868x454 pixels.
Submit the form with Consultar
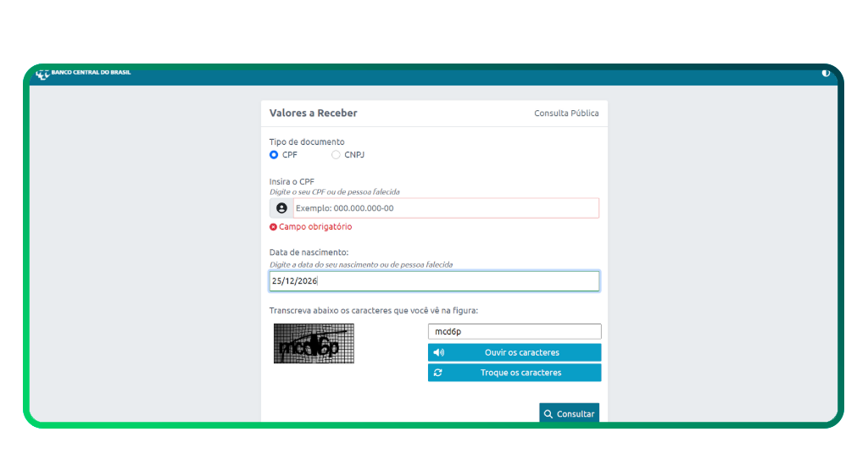point(569,414)
